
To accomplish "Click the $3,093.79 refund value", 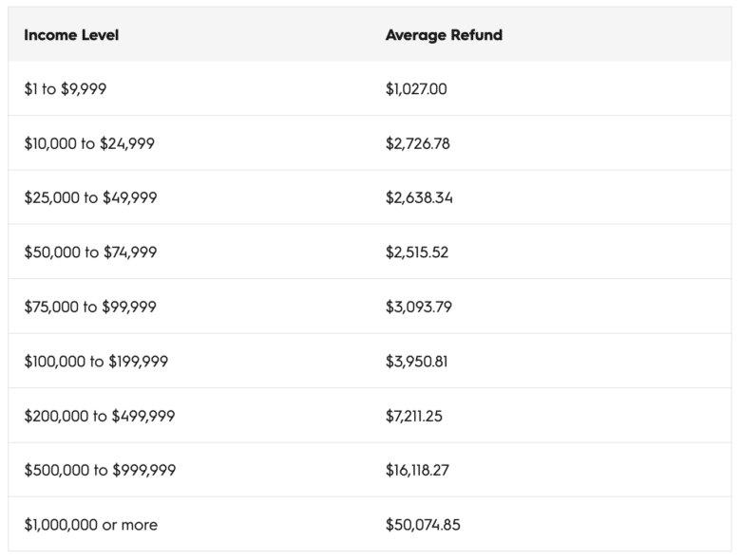I will (x=418, y=307).
